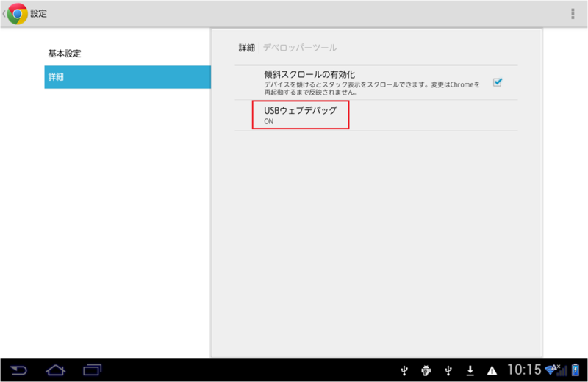
Task: Tap the Android Back navigation button
Action: [x=18, y=370]
